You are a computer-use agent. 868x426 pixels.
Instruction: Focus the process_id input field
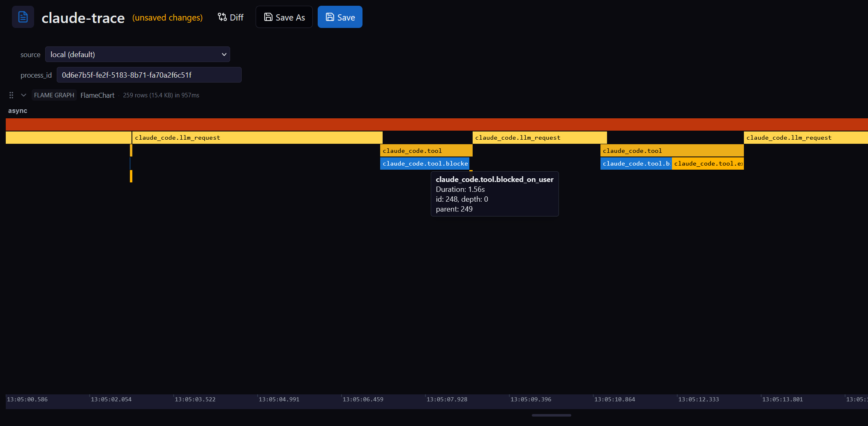149,75
